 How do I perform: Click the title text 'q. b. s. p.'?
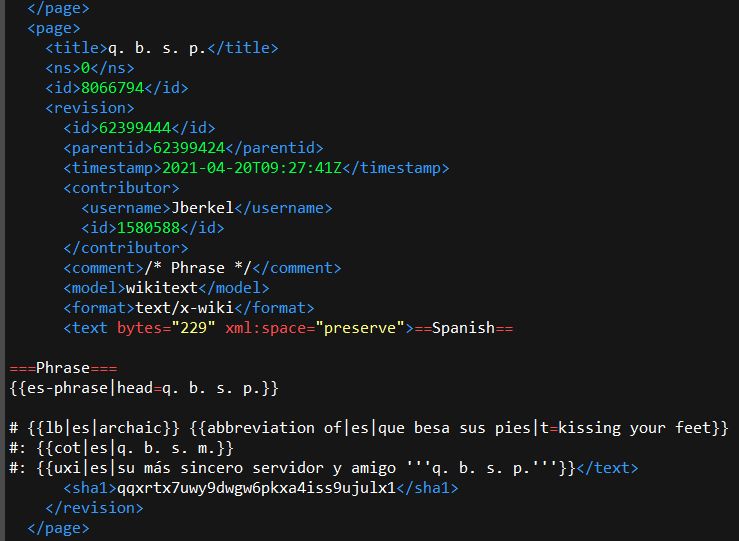157,49
